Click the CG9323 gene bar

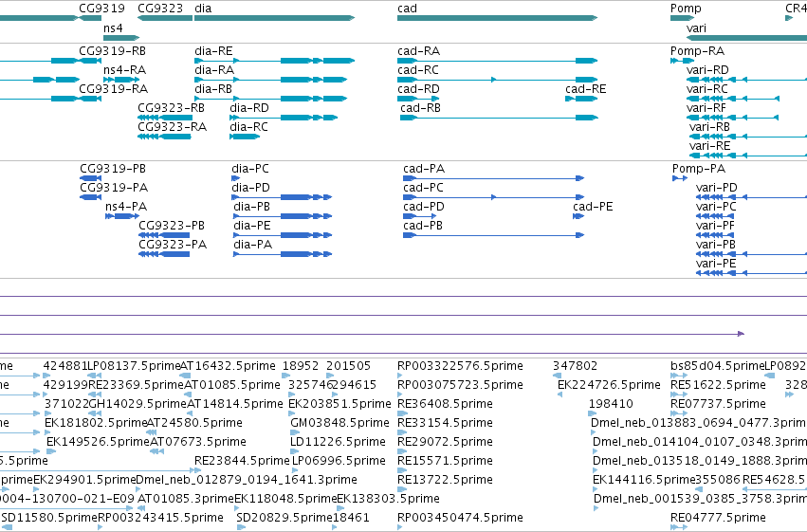click(165, 18)
